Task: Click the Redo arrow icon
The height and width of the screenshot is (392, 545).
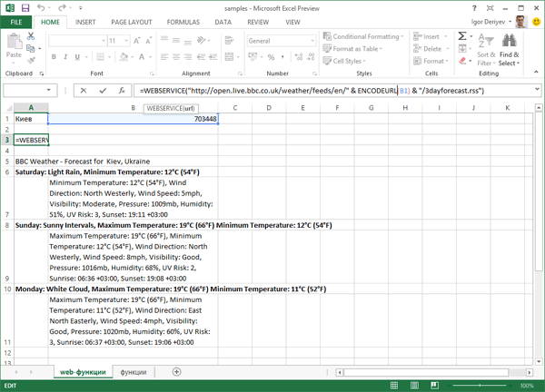Action: tap(62, 7)
